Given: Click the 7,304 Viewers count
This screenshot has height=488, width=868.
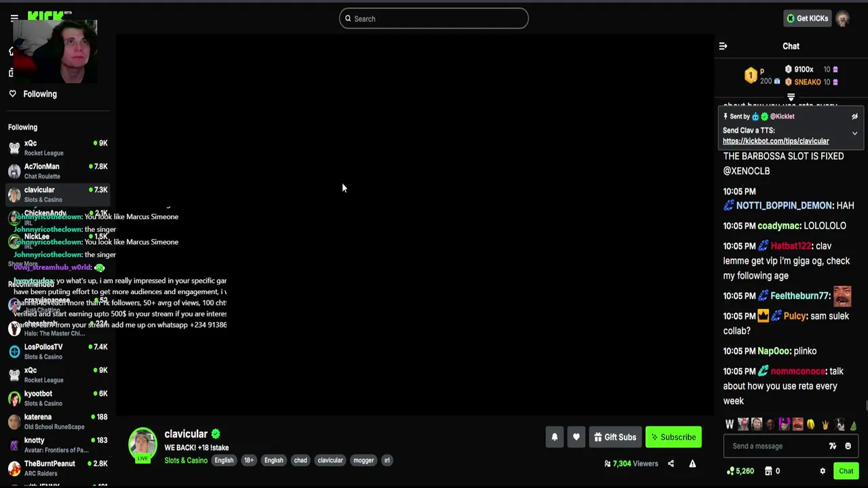Looking at the screenshot, I should click(x=631, y=464).
